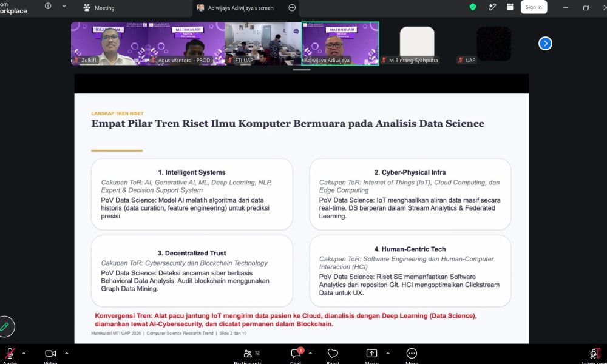Click the '3. Decentralized Trust' heading

click(192, 254)
